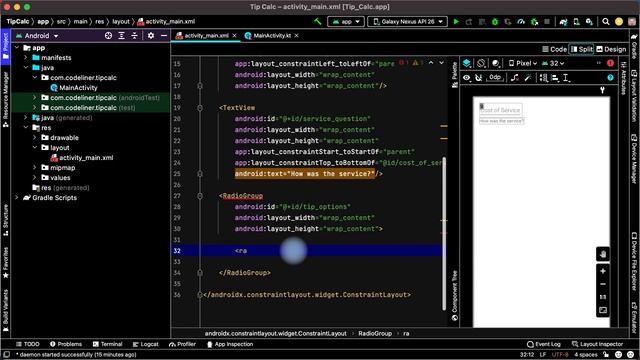The height and width of the screenshot is (360, 640).
Task: Open the App Inspection tool window
Action: (x=230, y=344)
